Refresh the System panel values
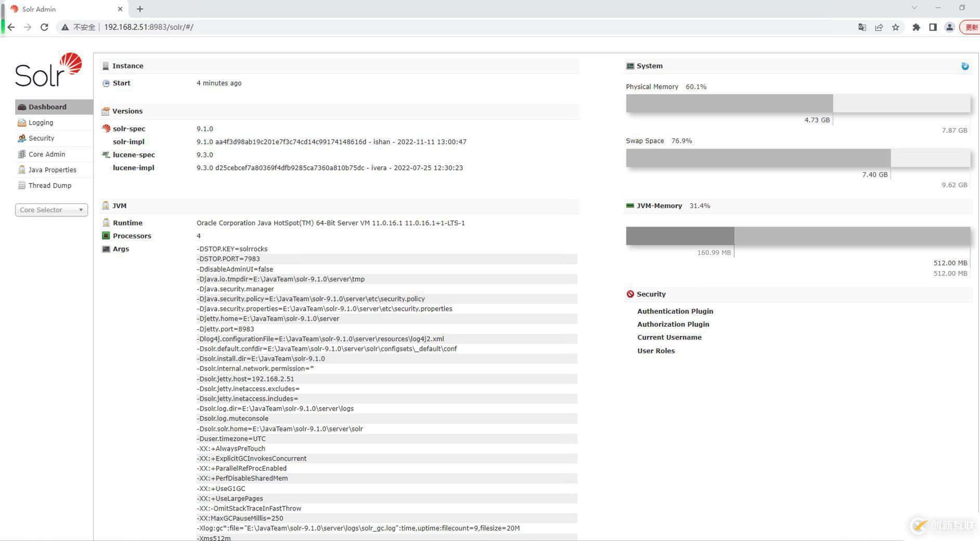Viewport: 980px width, 541px height. point(965,66)
